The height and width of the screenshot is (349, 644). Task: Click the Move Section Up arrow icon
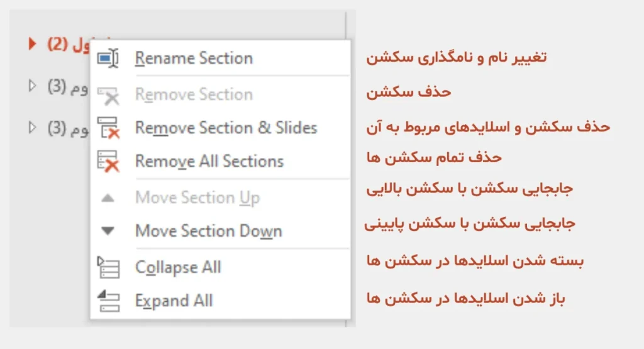tap(108, 198)
